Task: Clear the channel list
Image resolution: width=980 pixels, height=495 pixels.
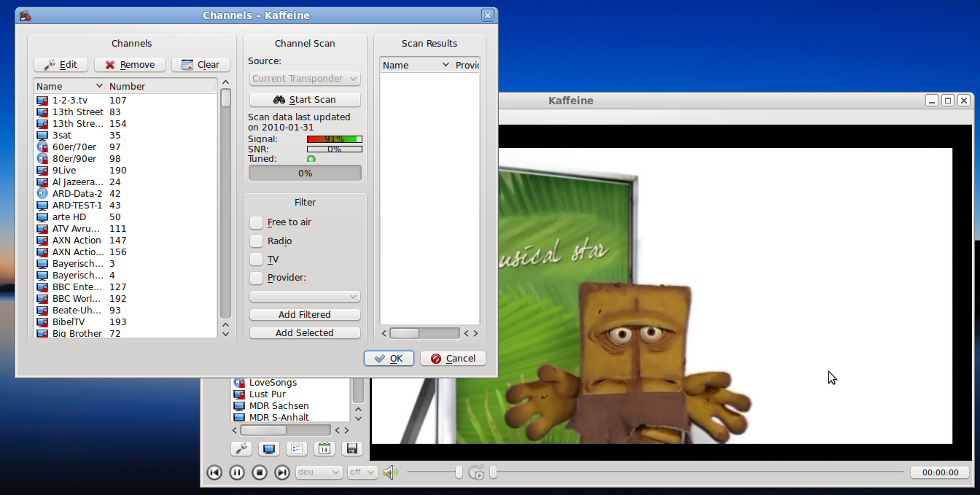Action: click(201, 65)
